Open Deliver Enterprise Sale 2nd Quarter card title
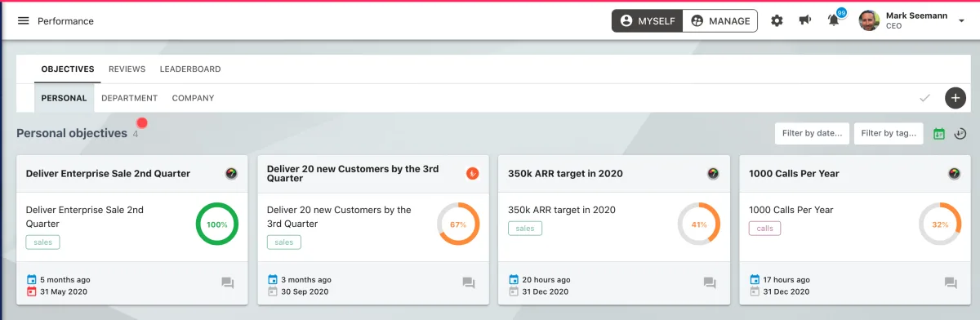The image size is (980, 320). pos(108,173)
